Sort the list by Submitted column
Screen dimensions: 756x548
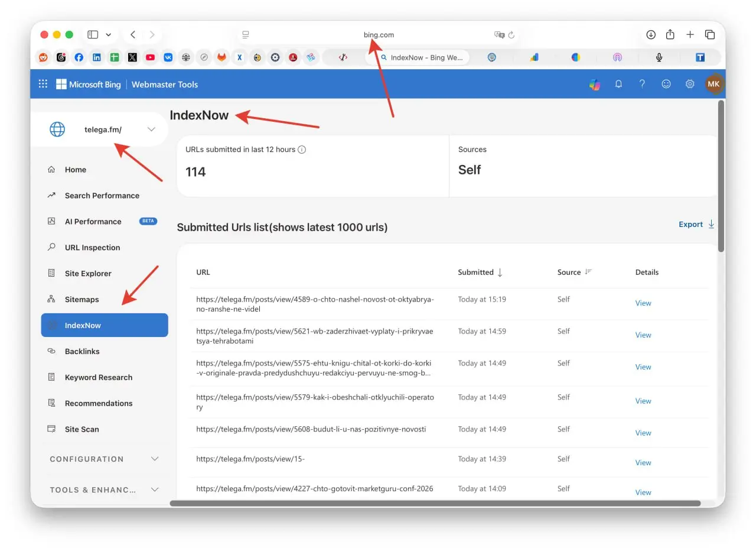click(x=480, y=272)
